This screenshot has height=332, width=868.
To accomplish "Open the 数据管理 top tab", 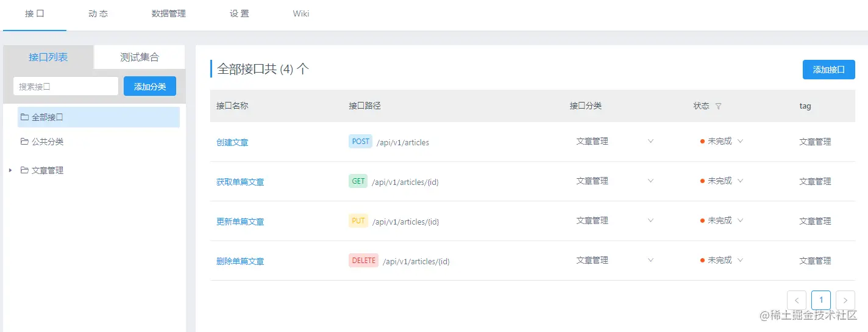I will pyautogui.click(x=169, y=13).
